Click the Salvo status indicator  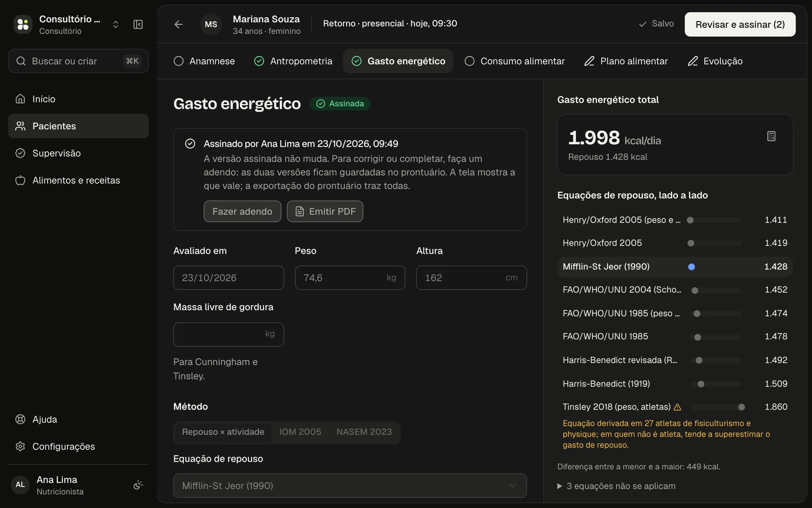pos(656,24)
